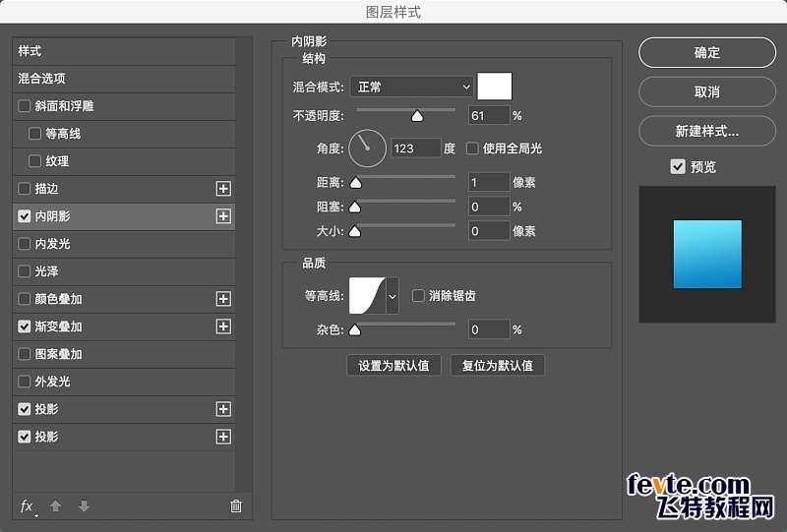
Task: Click the 等高线 contour curve thumbnail
Action: coord(367,296)
